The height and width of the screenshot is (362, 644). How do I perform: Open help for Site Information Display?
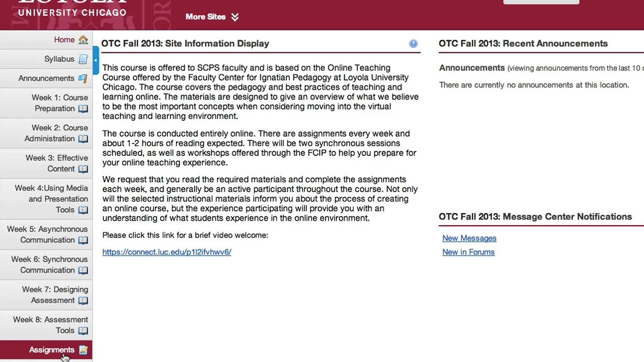pyautogui.click(x=414, y=44)
